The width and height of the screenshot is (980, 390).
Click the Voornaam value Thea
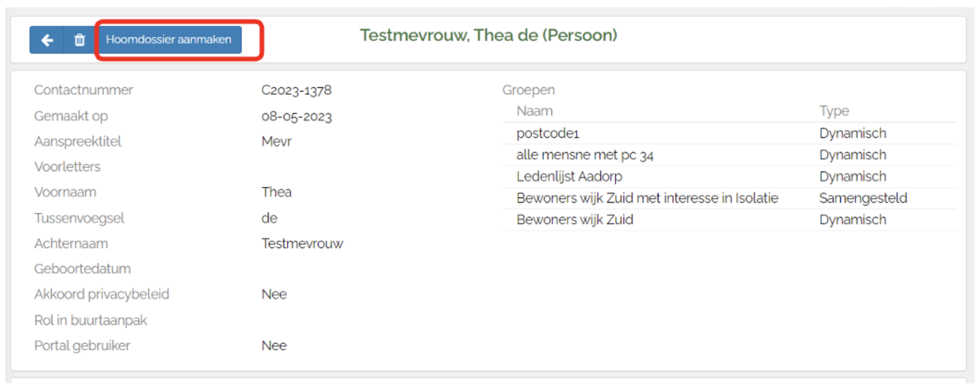click(x=276, y=192)
